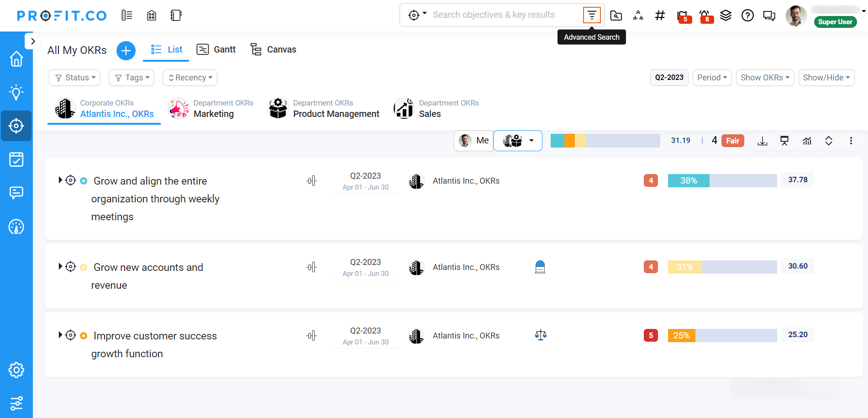
Task: Click alignment icon for Grow new accounts row
Action: pos(312,267)
